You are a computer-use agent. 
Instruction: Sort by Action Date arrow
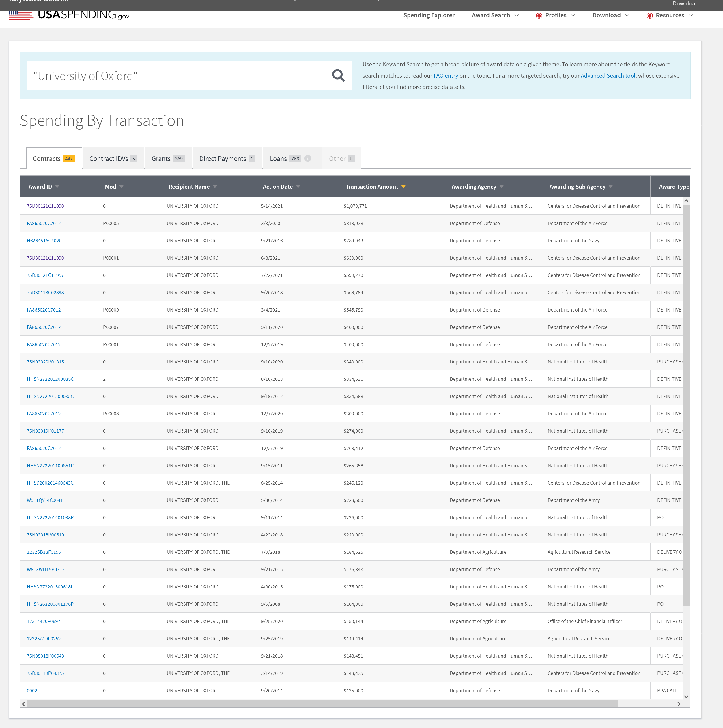tap(298, 187)
